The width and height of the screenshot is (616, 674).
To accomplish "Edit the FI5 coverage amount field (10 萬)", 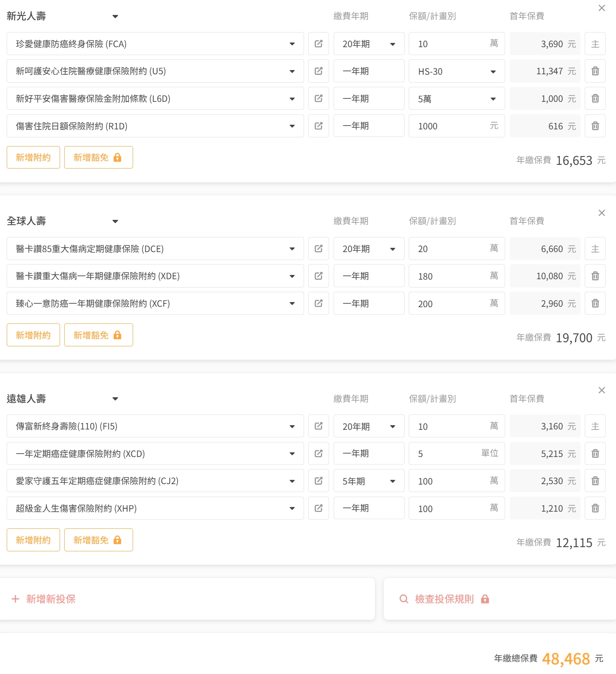I will pyautogui.click(x=457, y=426).
